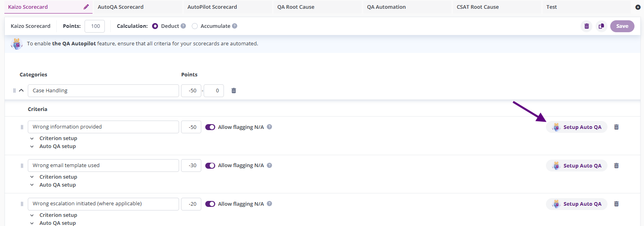Edit the Wrong email template used name field
This screenshot has width=644, height=226.
pos(103,166)
